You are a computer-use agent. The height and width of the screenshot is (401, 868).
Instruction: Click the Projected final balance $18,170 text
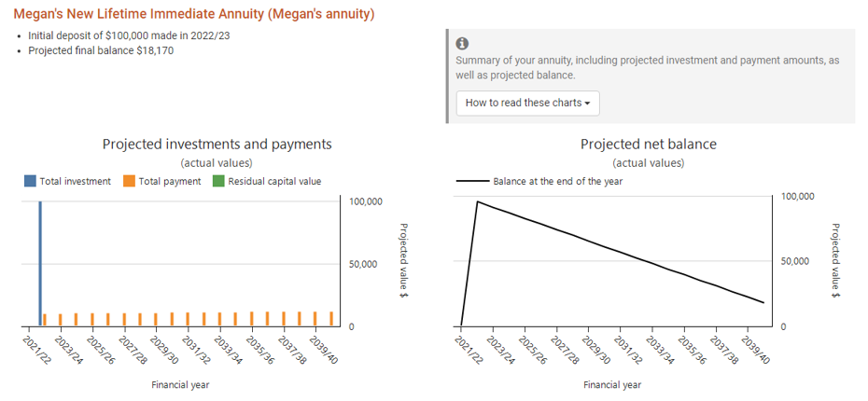click(x=101, y=50)
